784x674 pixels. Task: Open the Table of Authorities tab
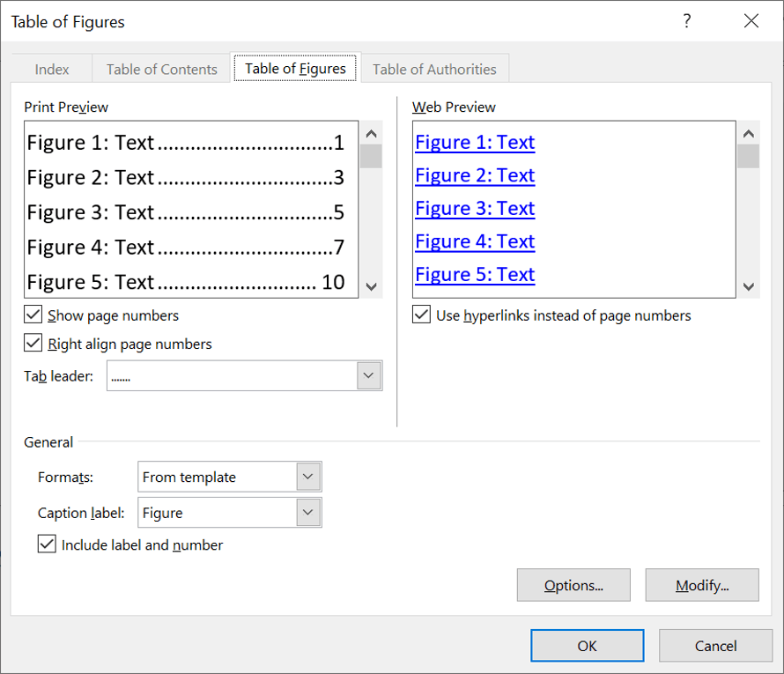pos(434,69)
